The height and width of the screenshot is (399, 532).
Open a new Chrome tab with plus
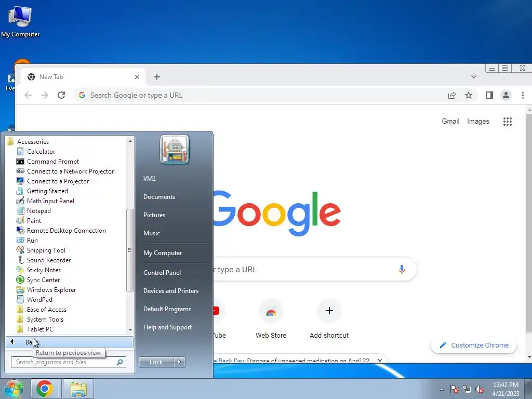pyautogui.click(x=157, y=77)
